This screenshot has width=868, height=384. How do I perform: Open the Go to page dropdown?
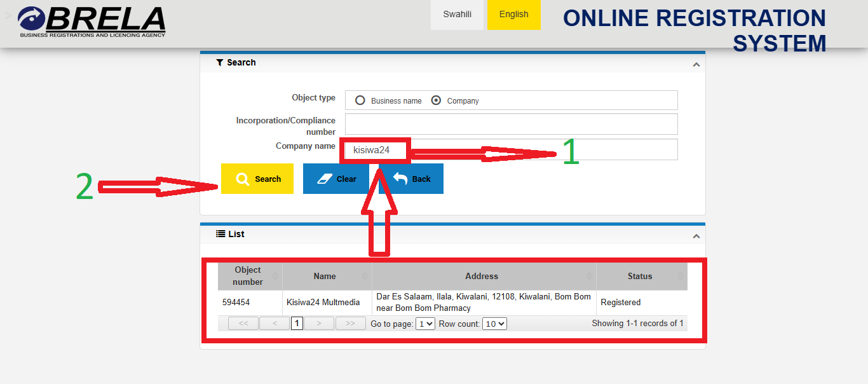425,324
